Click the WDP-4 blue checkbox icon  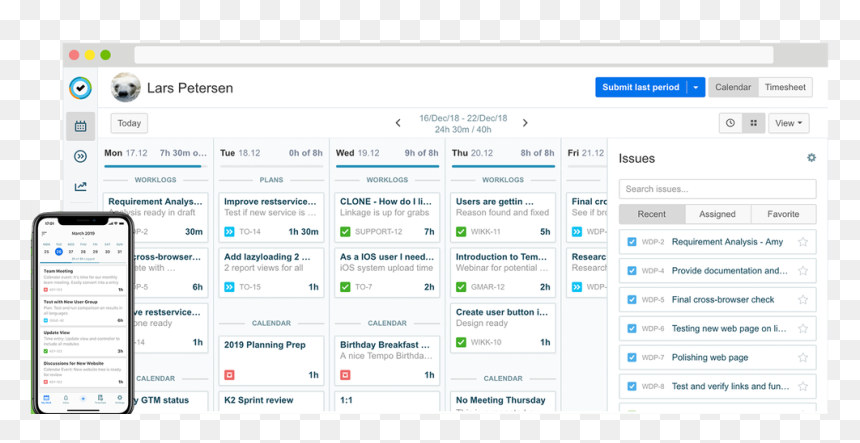tap(632, 271)
